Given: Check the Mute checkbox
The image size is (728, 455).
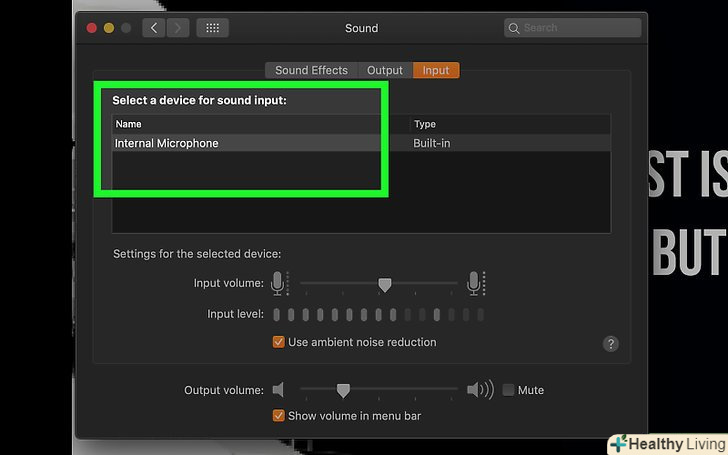Looking at the screenshot, I should click(x=508, y=390).
